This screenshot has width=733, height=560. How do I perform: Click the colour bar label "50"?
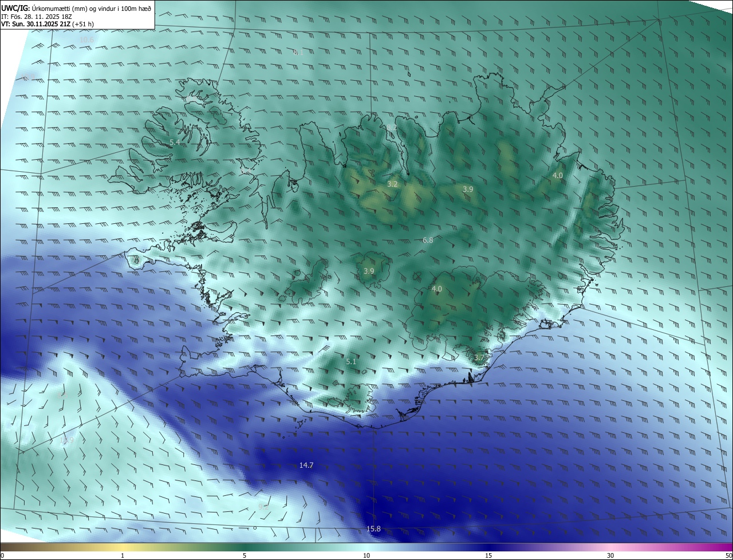(728, 555)
